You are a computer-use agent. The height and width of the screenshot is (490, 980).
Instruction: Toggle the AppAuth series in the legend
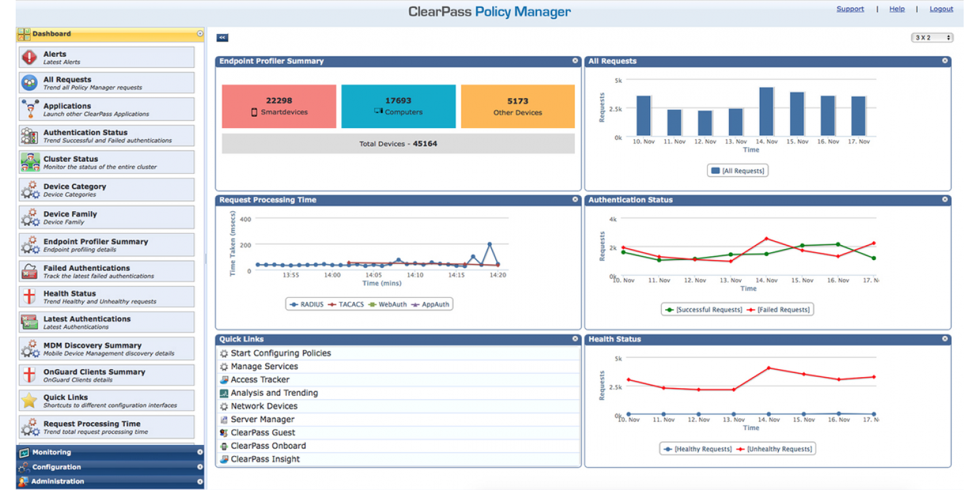429,304
